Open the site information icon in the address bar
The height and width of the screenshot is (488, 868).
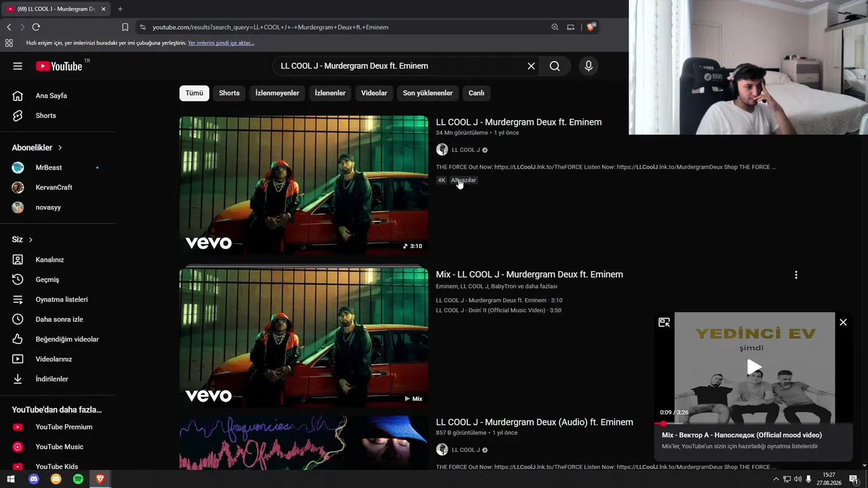click(142, 27)
